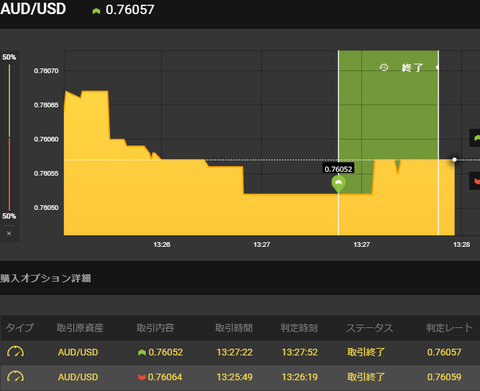Click the 0.76050 price axis label
The image size is (480, 391).
coord(46,207)
